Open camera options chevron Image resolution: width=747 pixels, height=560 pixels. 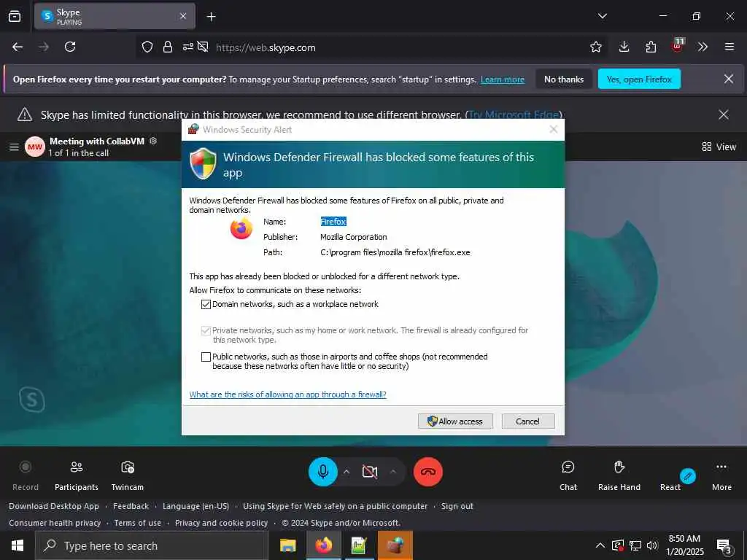[393, 472]
